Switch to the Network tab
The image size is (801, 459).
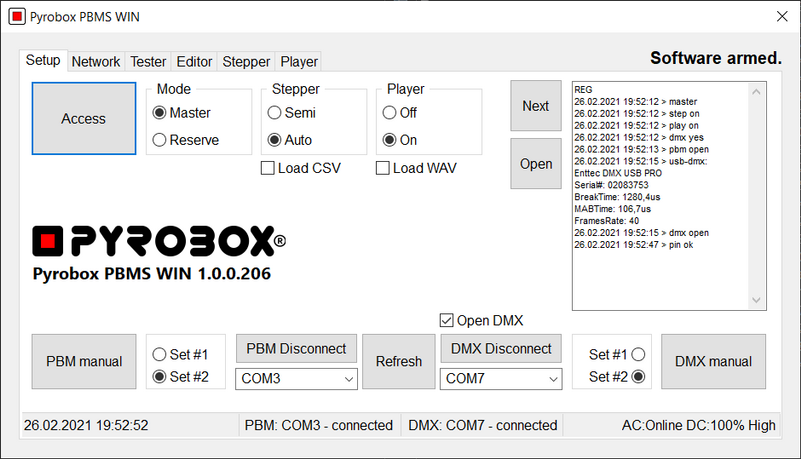click(x=96, y=62)
